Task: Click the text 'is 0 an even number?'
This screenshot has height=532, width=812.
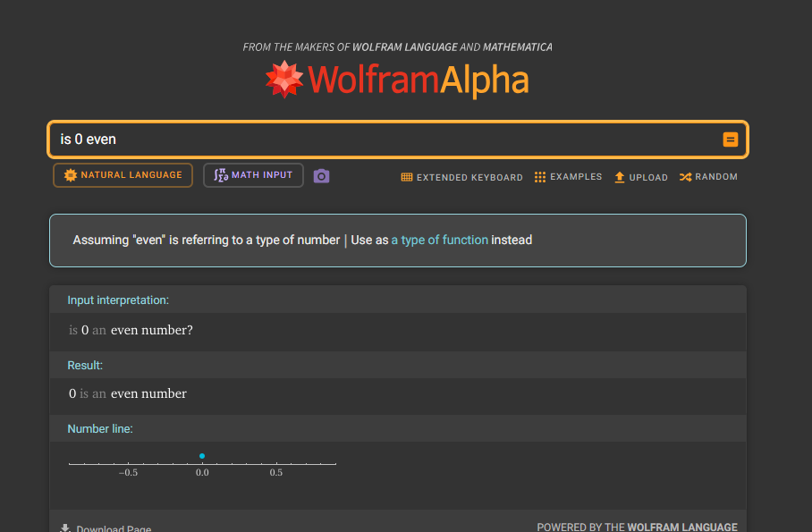Action: (x=131, y=330)
